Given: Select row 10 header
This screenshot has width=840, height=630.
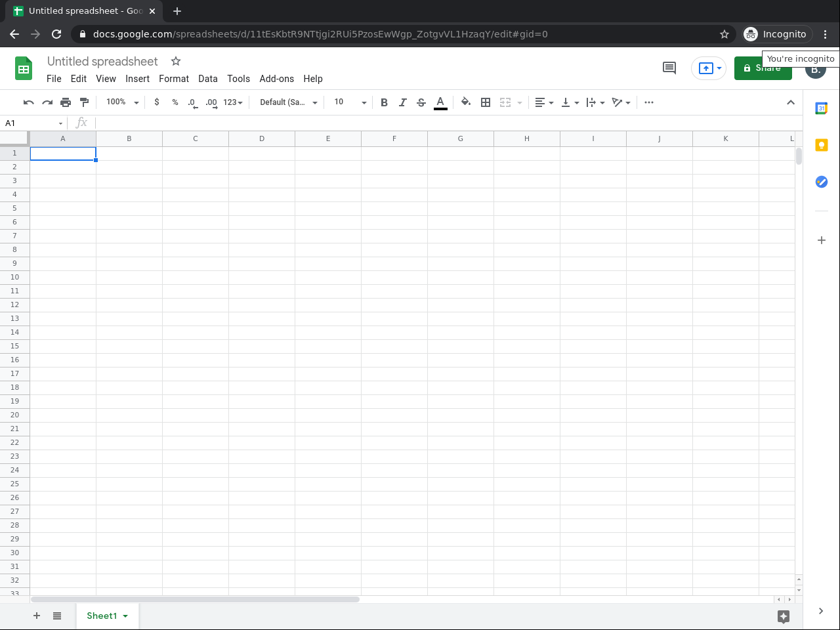Looking at the screenshot, I should click(14, 277).
